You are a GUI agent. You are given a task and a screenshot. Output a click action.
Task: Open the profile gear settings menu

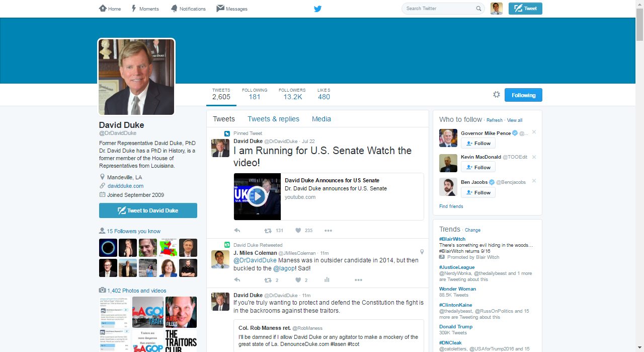click(497, 95)
